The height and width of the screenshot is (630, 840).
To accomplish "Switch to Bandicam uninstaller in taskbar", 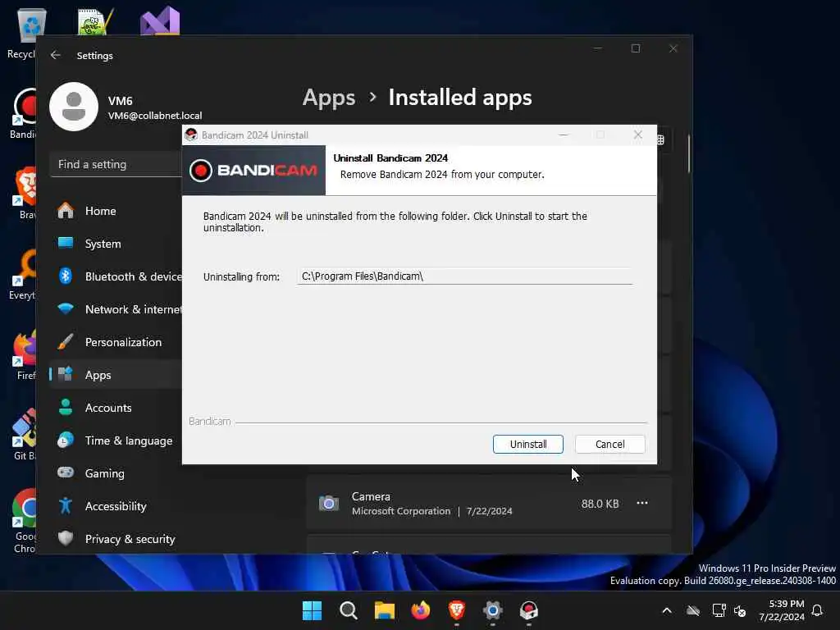I will pyautogui.click(x=529, y=610).
